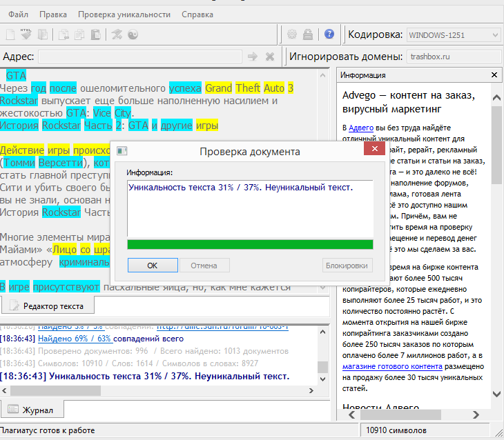Focus the Игнорировать домены field

click(454, 57)
